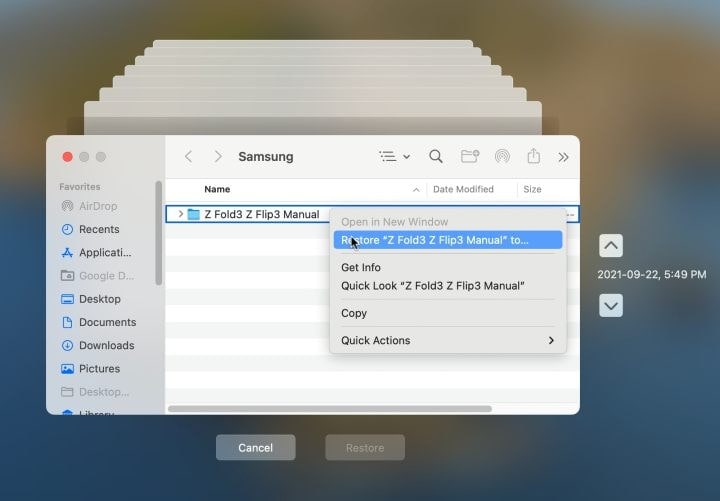Screen dimensions: 720x501
Task: Click the red close window button
Action: pos(68,157)
